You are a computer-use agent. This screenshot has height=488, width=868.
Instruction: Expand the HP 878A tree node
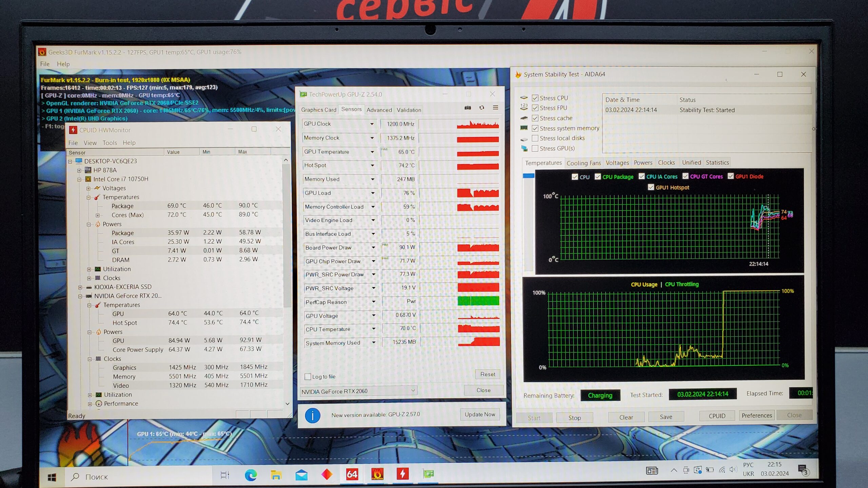click(79, 170)
